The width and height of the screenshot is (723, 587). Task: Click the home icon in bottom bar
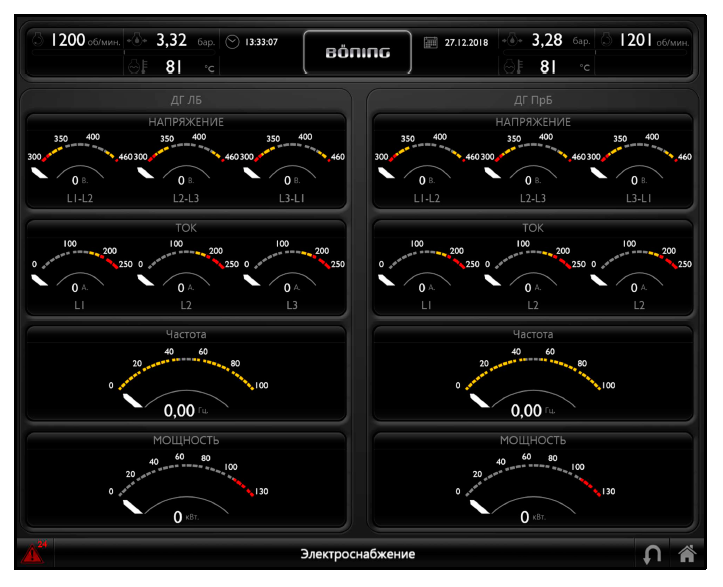point(686,553)
